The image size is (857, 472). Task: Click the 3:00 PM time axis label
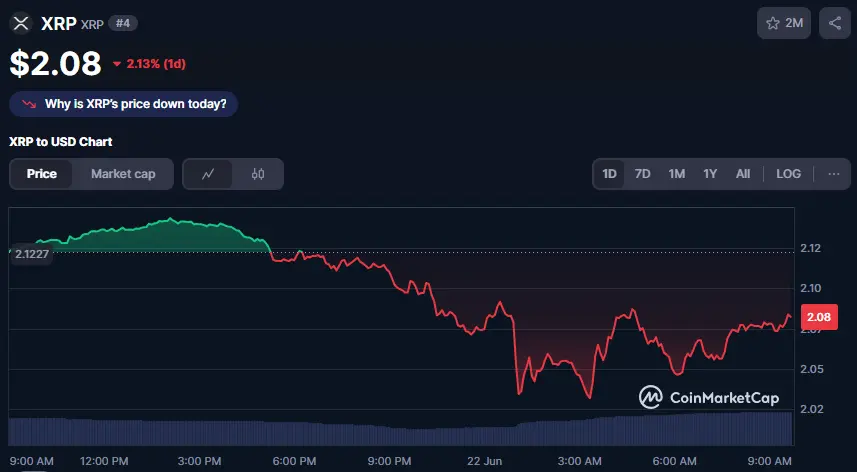coord(199,461)
